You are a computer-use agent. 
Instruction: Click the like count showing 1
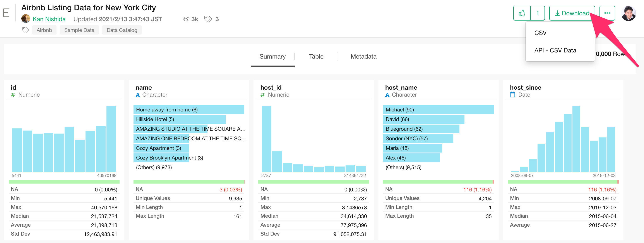click(x=537, y=13)
